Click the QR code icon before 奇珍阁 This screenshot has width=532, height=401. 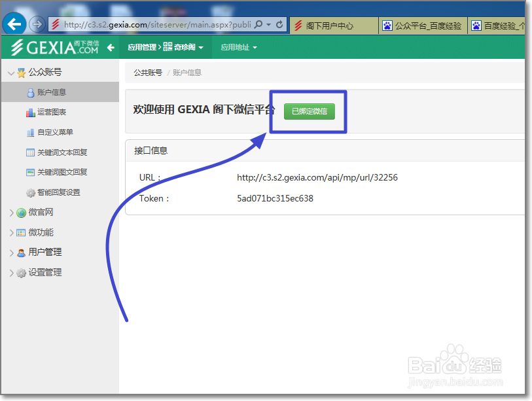tap(168, 47)
